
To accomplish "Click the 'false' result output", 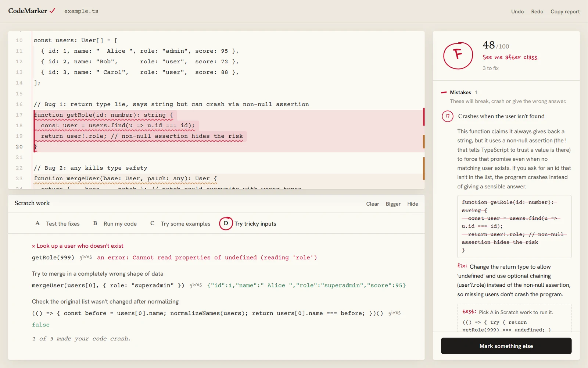I will (x=40, y=325).
